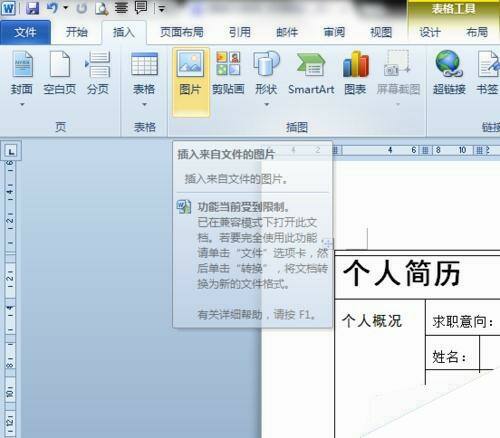The height and width of the screenshot is (438, 500).
Task: Open the 引用 (References) tab
Action: click(240, 32)
